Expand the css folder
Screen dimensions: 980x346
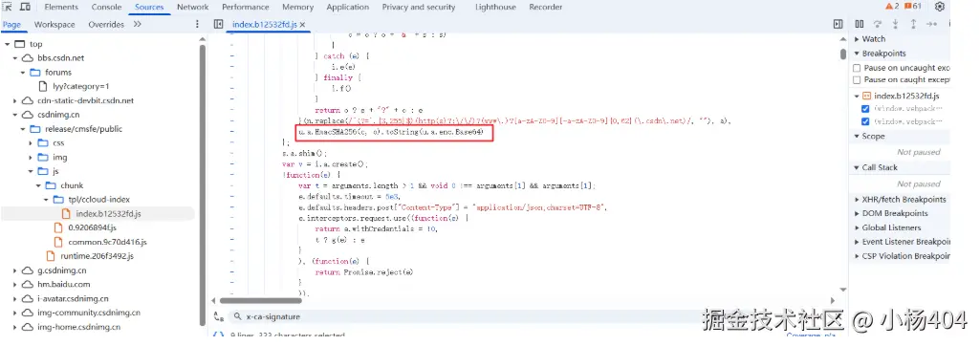click(x=30, y=143)
